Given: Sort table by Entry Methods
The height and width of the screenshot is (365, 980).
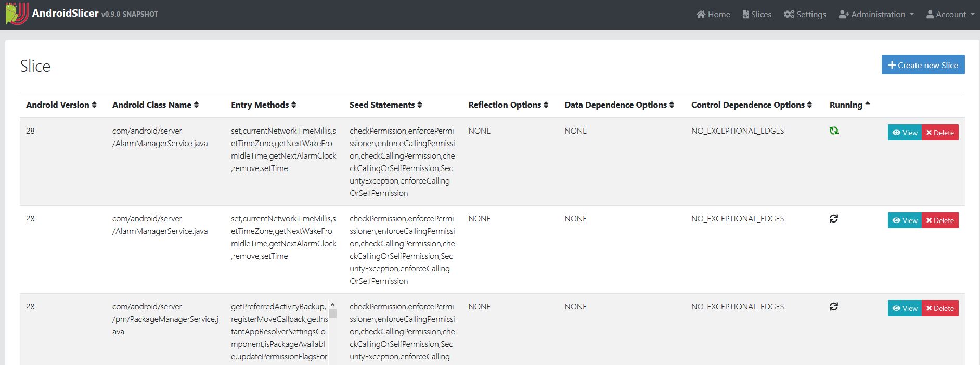Looking at the screenshot, I should [x=263, y=105].
